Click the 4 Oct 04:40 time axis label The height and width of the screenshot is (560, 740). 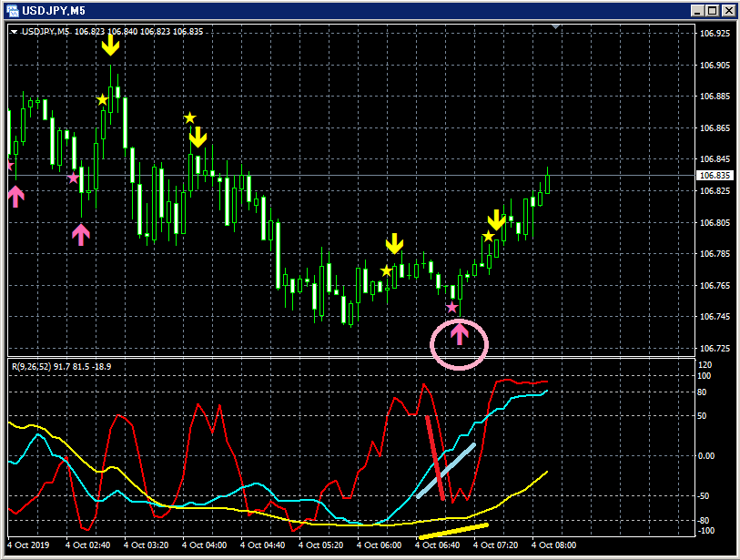(x=262, y=545)
